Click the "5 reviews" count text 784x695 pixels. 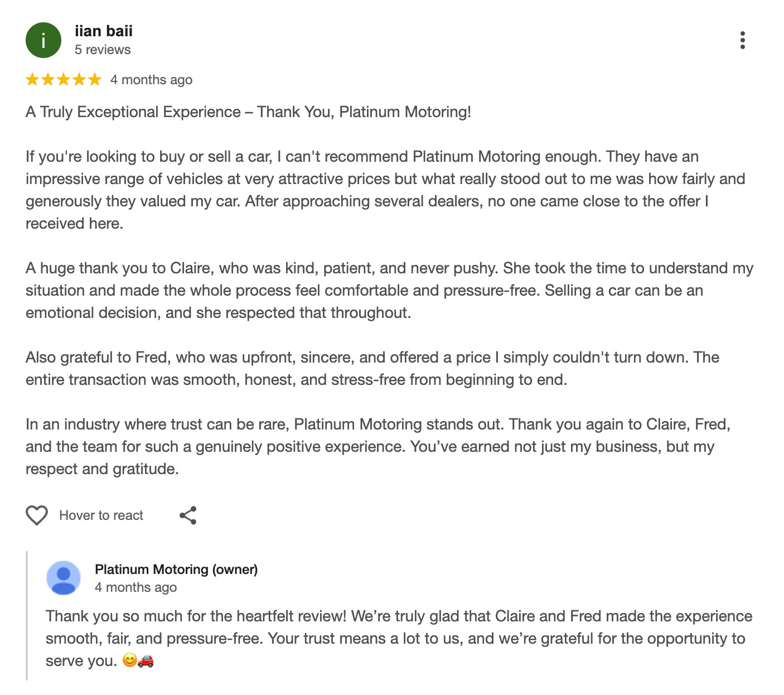(x=103, y=50)
